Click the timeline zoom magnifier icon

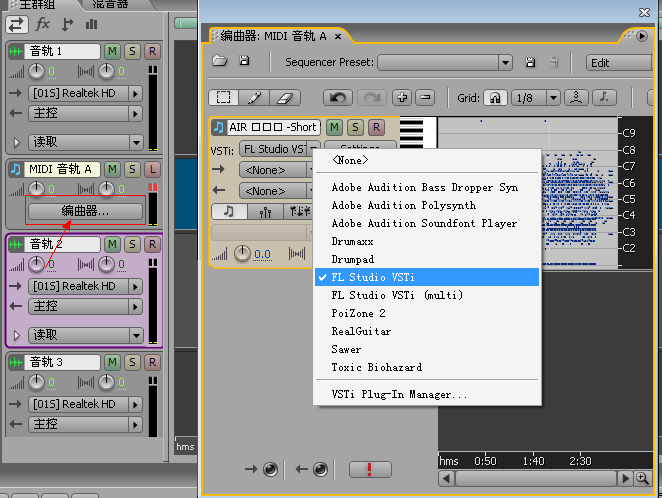(642, 479)
